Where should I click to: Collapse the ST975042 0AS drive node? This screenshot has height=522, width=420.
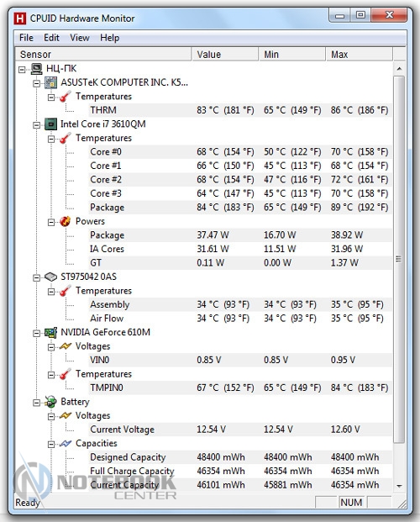click(x=37, y=277)
